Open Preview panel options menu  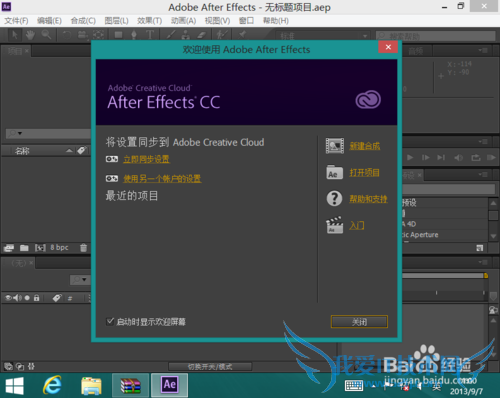click(x=483, y=141)
